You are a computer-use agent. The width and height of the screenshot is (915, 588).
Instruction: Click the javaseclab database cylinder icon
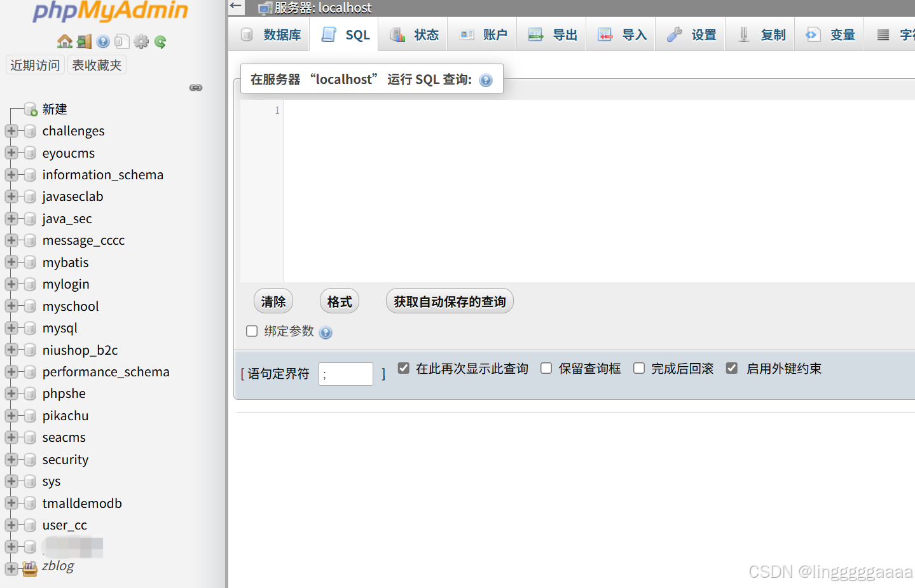point(29,196)
